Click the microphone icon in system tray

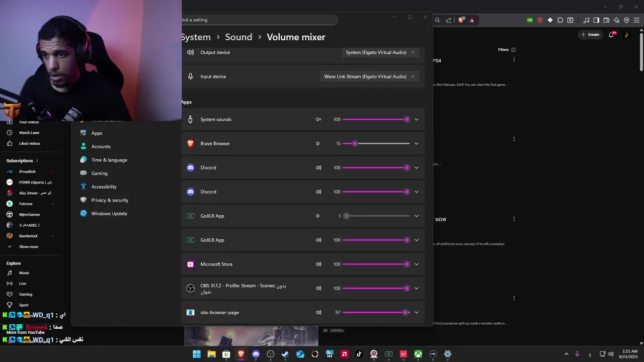(577, 354)
